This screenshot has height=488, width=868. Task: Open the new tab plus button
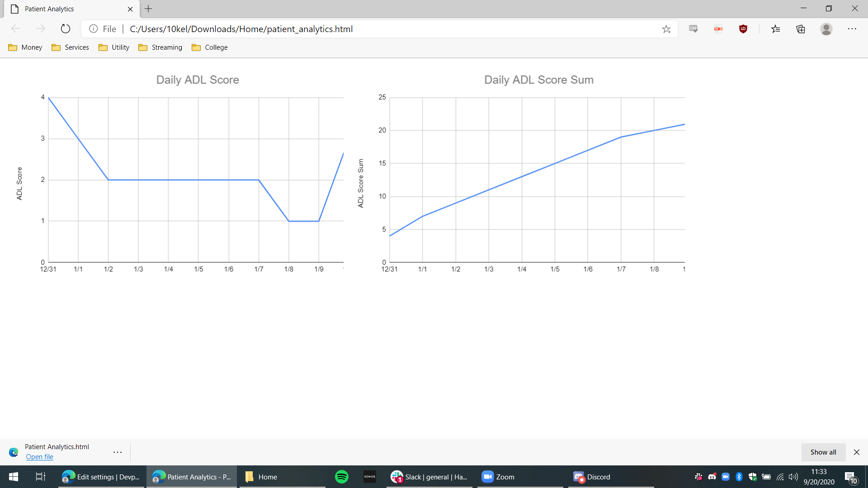tap(148, 9)
